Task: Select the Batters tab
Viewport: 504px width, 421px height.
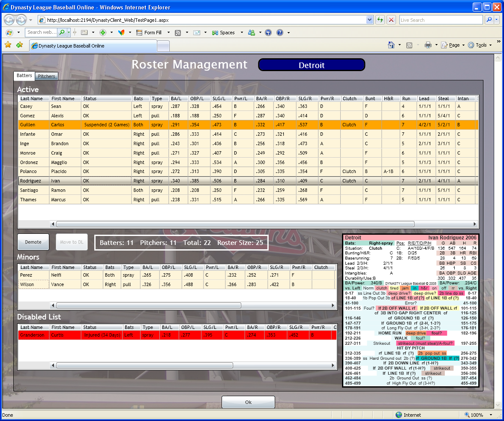Action: 24,76
